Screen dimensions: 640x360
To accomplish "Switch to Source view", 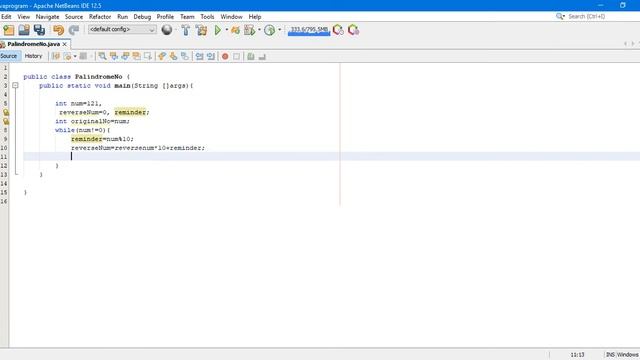I will click(9, 56).
